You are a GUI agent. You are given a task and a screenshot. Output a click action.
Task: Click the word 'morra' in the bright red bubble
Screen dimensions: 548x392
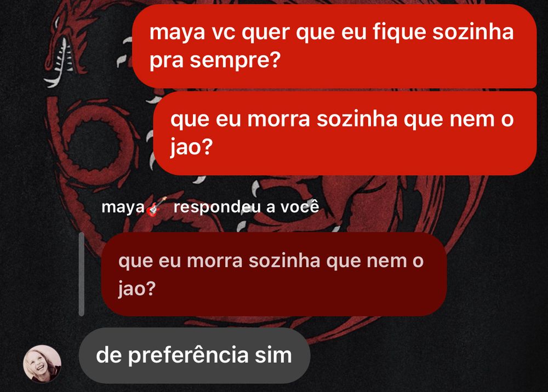(x=278, y=119)
